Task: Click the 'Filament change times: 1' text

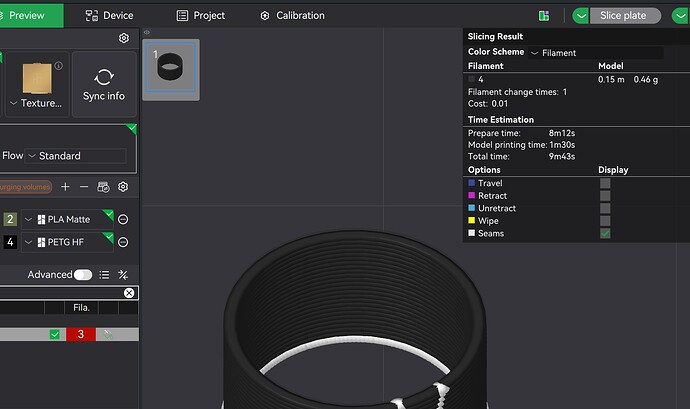Action: click(518, 92)
